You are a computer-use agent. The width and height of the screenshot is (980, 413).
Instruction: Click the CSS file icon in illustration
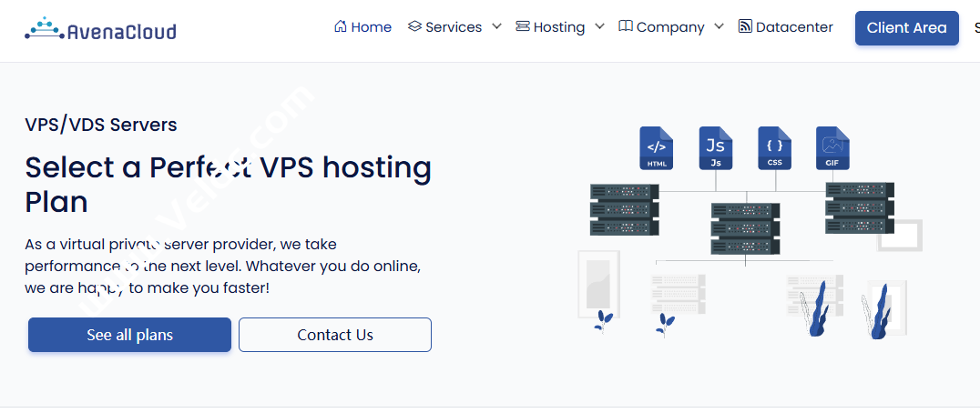tap(775, 148)
